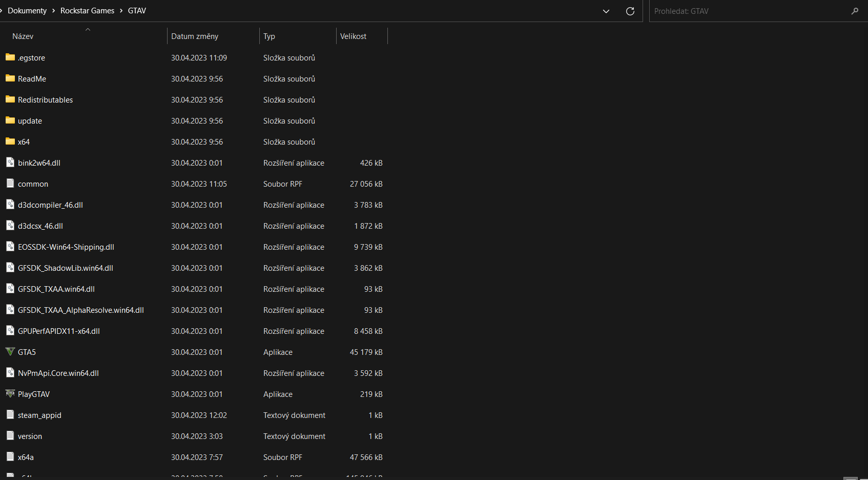
Task: Click the x64 folder icon
Action: [x=10, y=142]
